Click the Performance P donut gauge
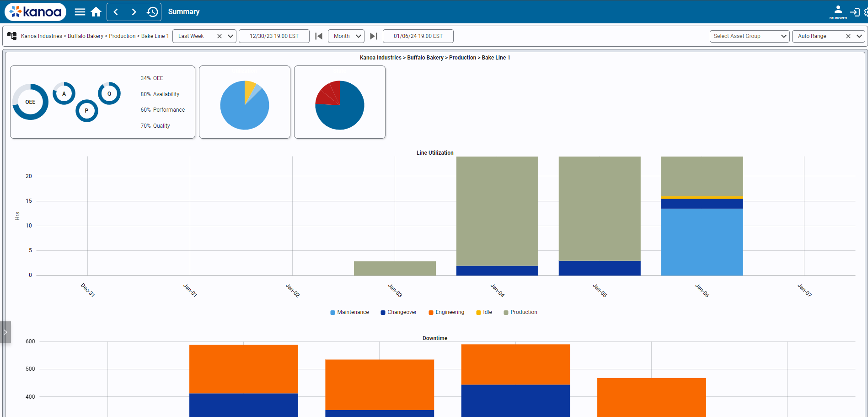 (x=86, y=111)
